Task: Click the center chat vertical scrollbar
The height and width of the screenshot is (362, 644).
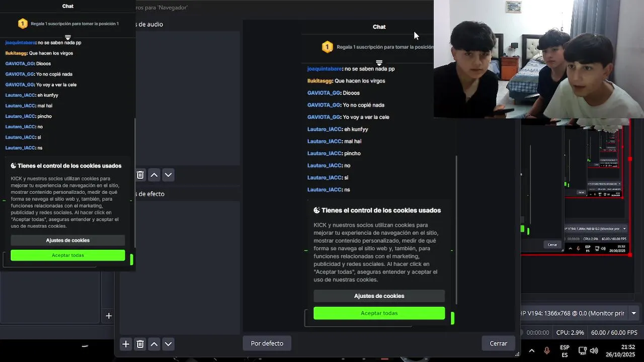Action: (x=456, y=229)
